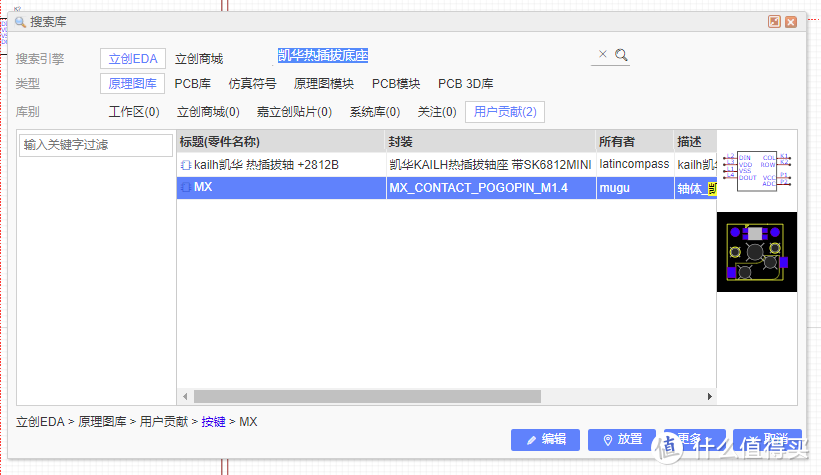Click the MX_CONTACT_POGOPIN_M1.4 package cell
This screenshot has width=821, height=475.
point(491,188)
